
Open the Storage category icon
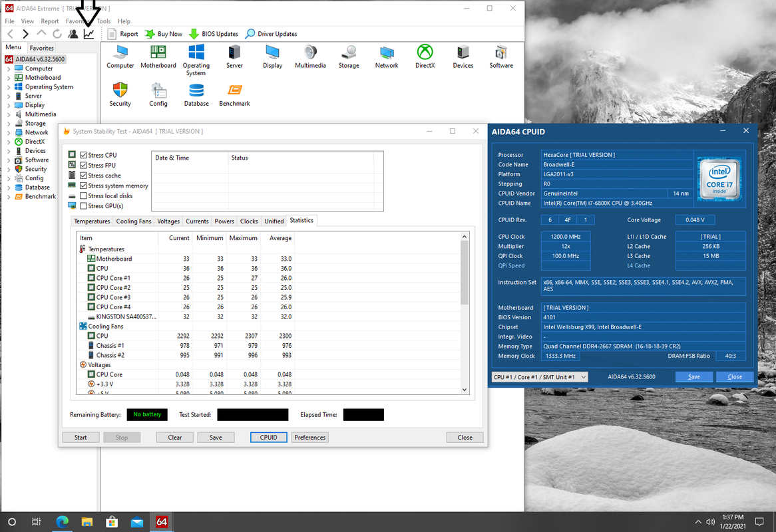(349, 57)
